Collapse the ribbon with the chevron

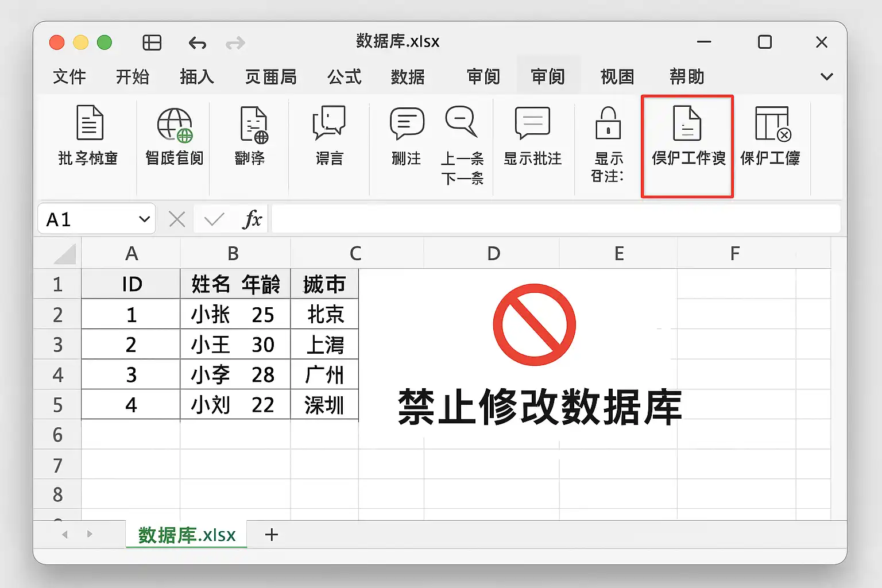827,76
